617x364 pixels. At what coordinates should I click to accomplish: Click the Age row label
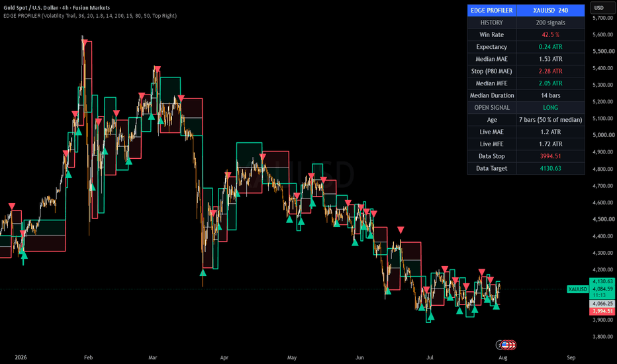492,120
